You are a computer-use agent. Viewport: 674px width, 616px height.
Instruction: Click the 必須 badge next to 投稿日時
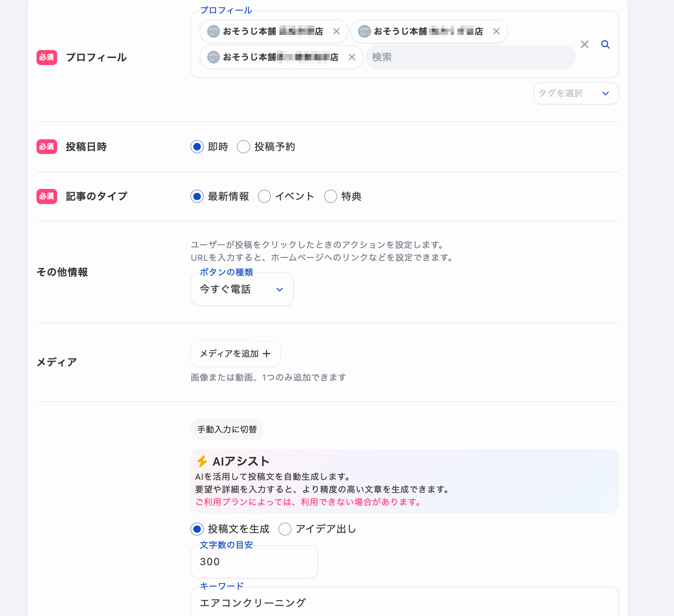click(47, 147)
